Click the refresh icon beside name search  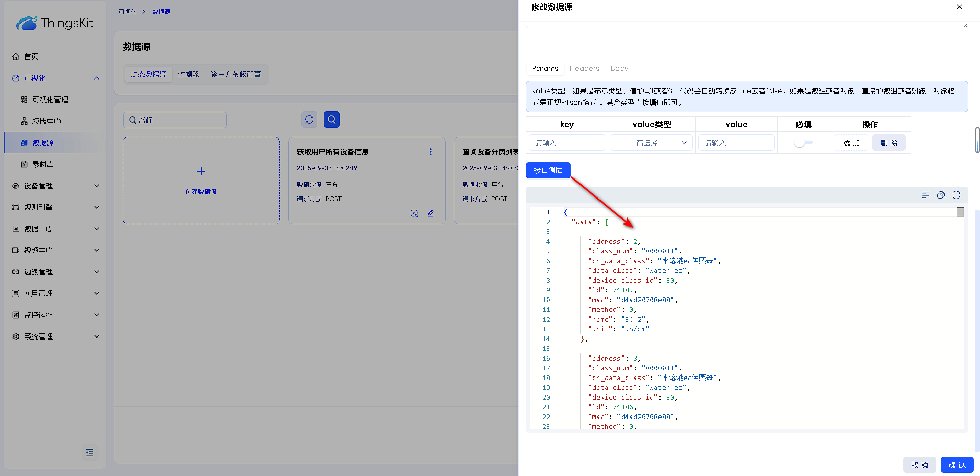pyautogui.click(x=309, y=120)
